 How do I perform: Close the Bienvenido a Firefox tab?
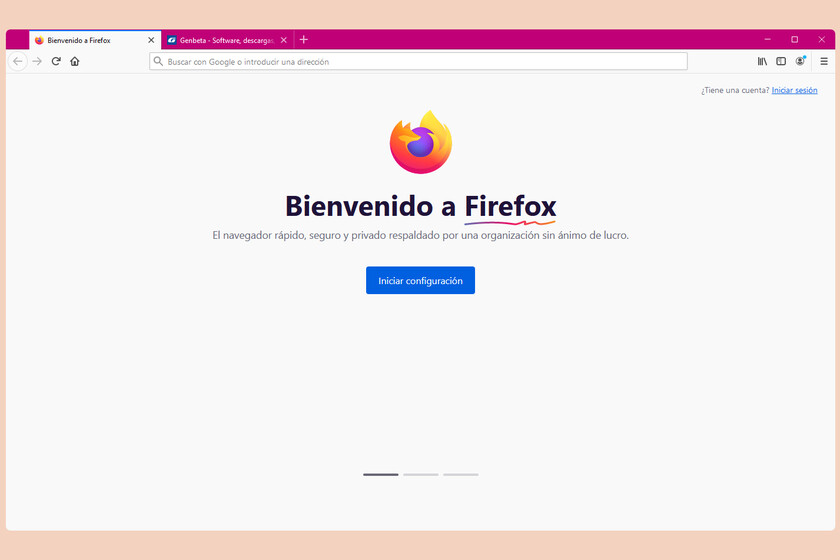(151, 40)
